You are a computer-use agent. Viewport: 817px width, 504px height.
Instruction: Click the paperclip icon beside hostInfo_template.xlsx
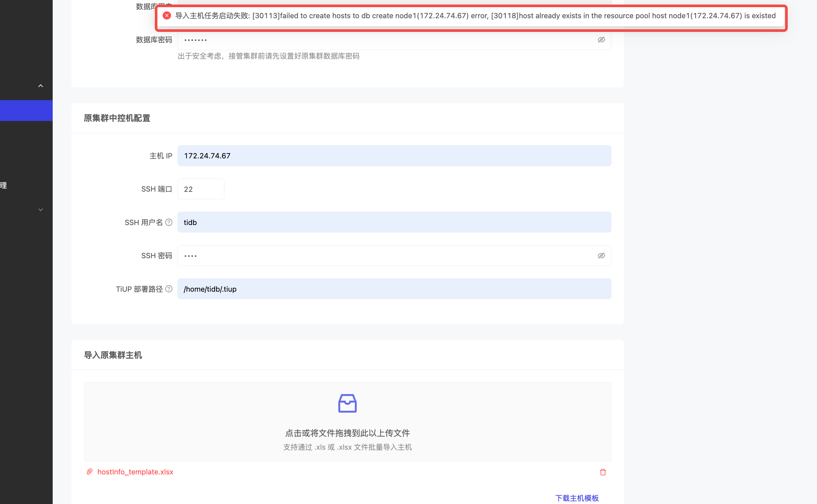point(90,472)
